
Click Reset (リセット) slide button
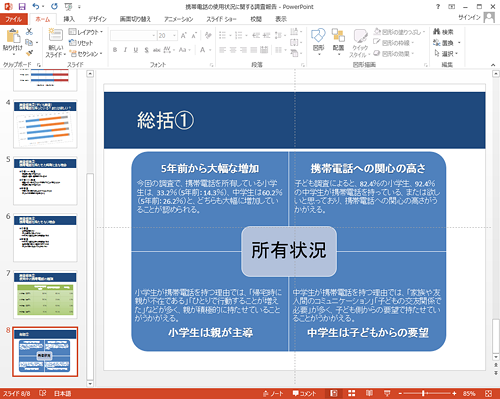[x=81, y=43]
